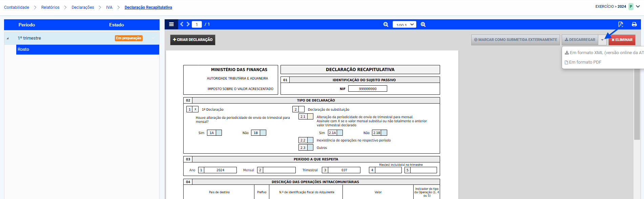The image size is (644, 199).
Task: Select the 1º trimestre row
Action: coord(82,38)
